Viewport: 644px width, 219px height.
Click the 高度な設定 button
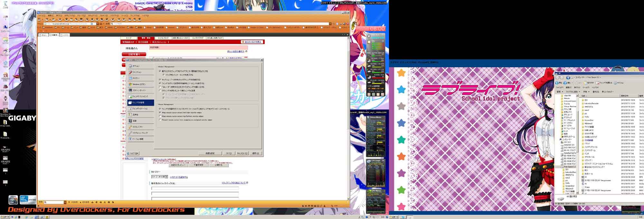(x=210, y=153)
